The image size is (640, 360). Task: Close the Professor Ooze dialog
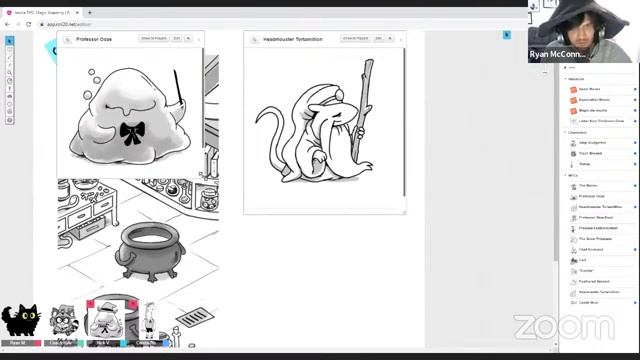coord(199,40)
